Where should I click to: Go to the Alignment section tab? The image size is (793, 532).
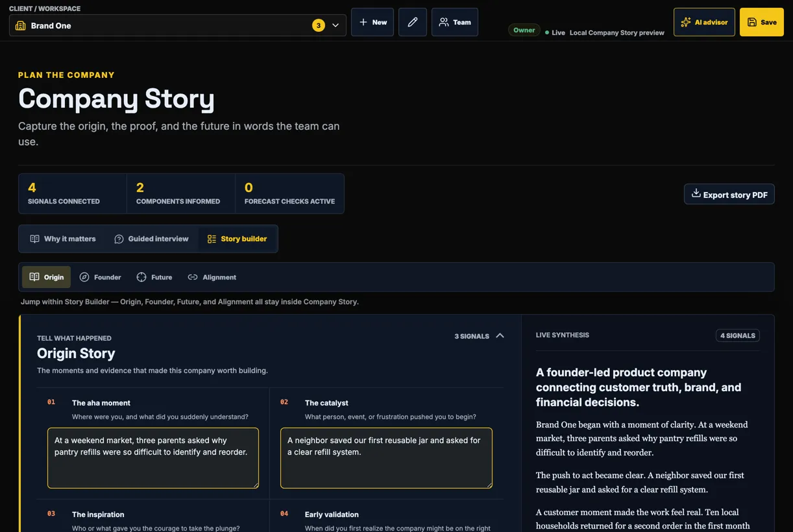click(212, 277)
